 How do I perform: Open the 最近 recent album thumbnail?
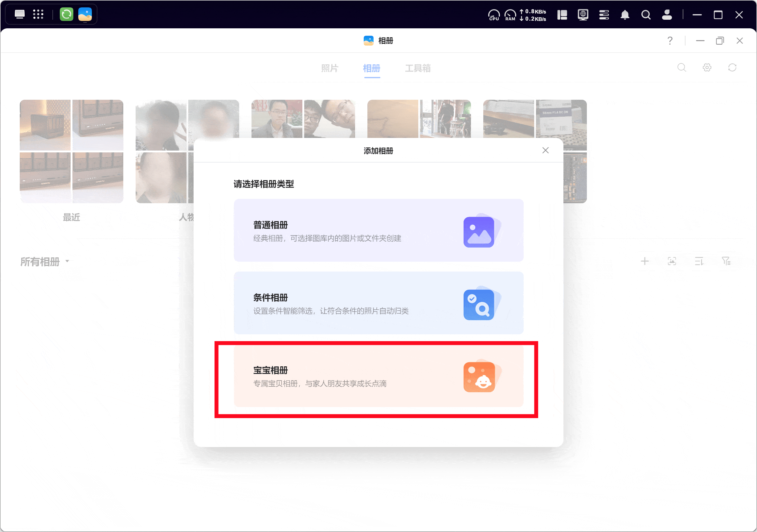tap(71, 151)
